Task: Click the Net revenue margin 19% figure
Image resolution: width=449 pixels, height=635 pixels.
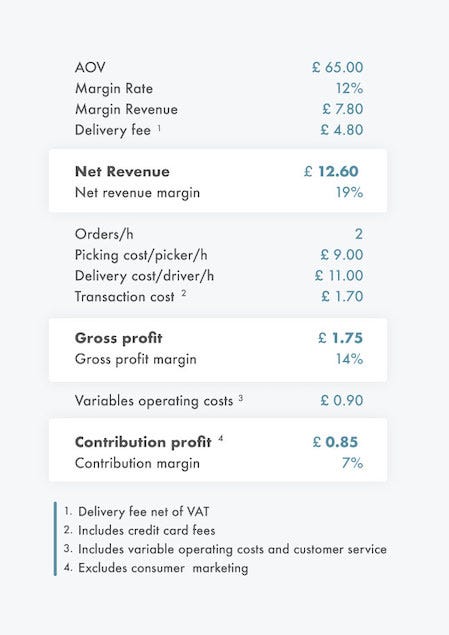Action: coord(349,192)
